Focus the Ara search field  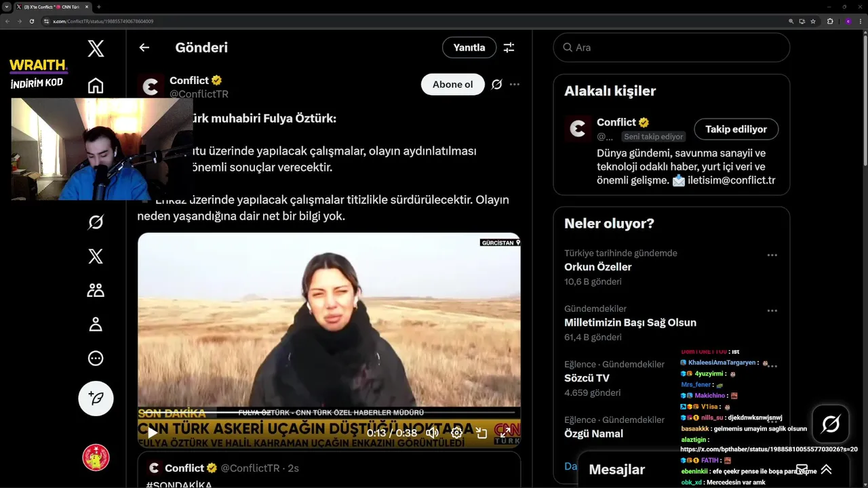coord(671,47)
